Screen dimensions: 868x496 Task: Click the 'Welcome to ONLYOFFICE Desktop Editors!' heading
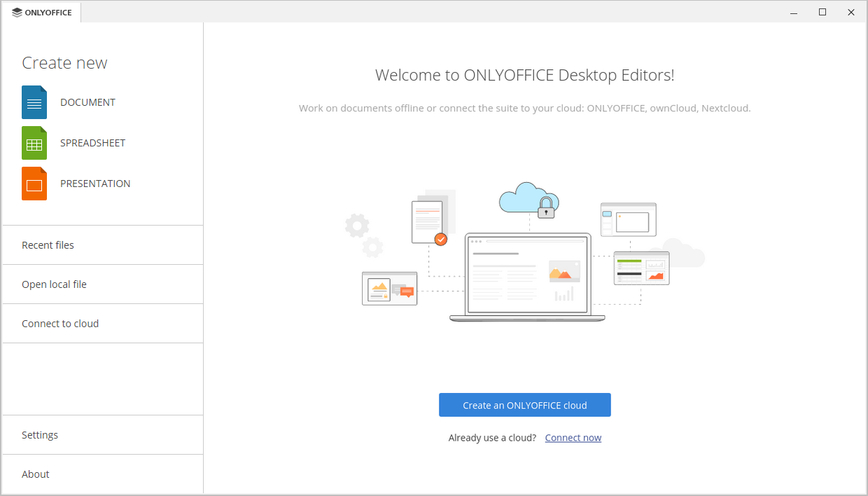(525, 76)
